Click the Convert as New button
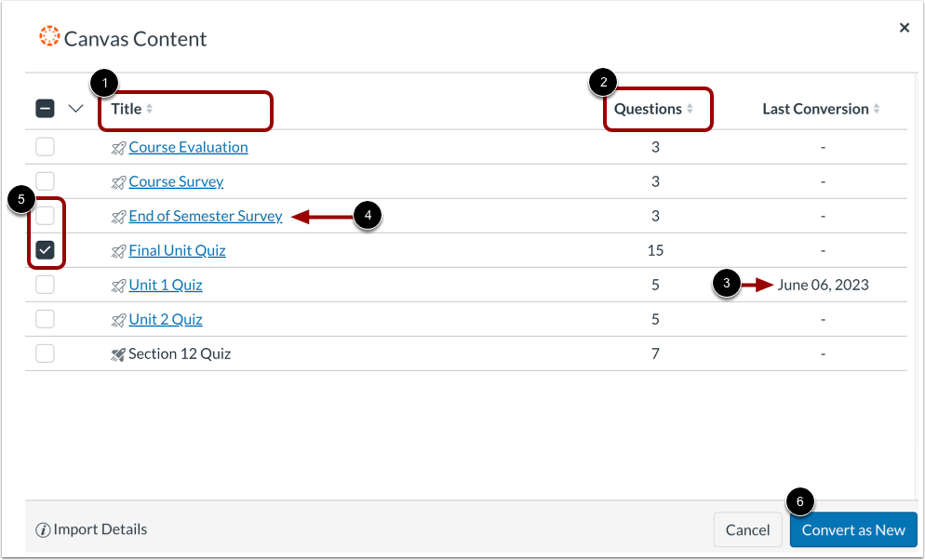The height and width of the screenshot is (560, 925). [852, 529]
